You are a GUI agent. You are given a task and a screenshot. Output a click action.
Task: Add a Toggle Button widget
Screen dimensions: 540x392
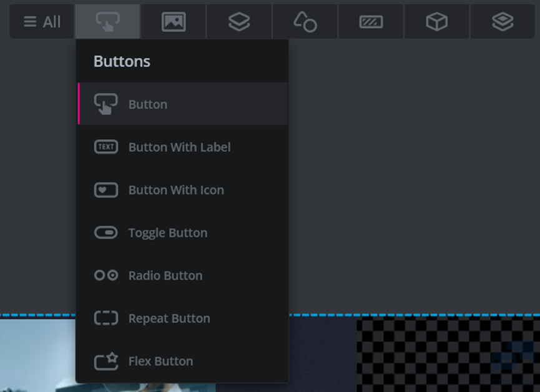coord(183,232)
